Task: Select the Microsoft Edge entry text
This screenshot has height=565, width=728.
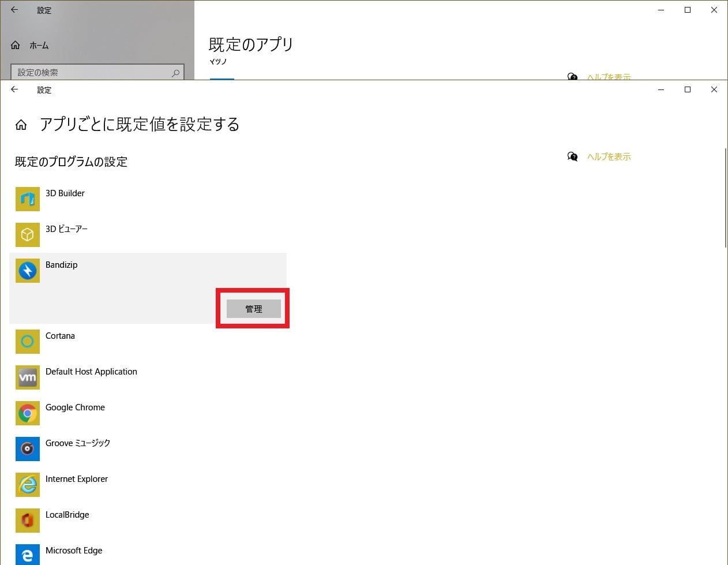Action: click(x=74, y=551)
